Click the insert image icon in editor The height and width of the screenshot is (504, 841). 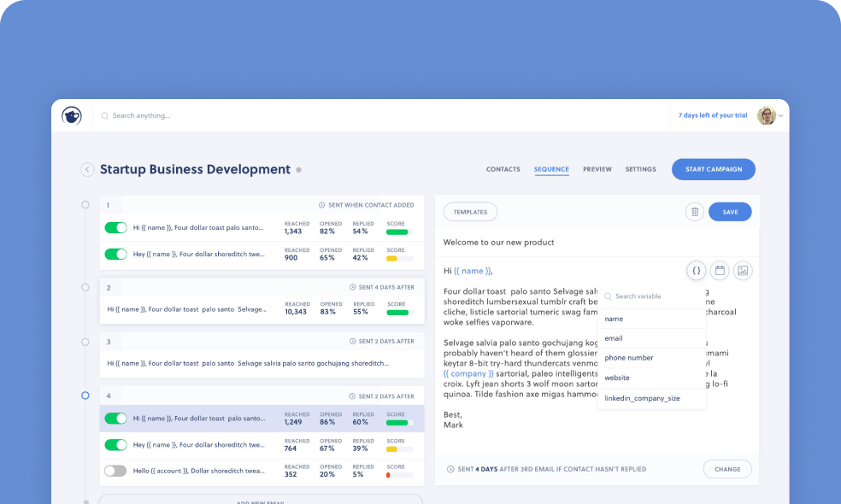click(743, 271)
